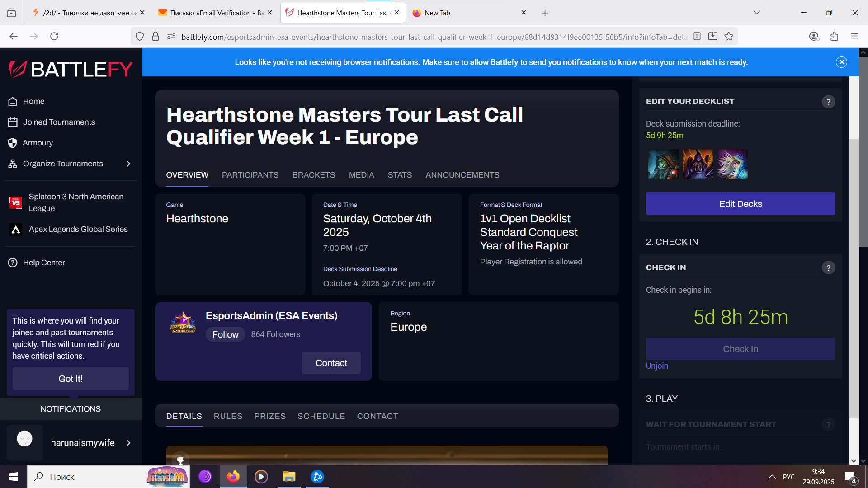Open Armoury shield icon in sidebar
Screen dimensions: 868x488
pos(13,143)
